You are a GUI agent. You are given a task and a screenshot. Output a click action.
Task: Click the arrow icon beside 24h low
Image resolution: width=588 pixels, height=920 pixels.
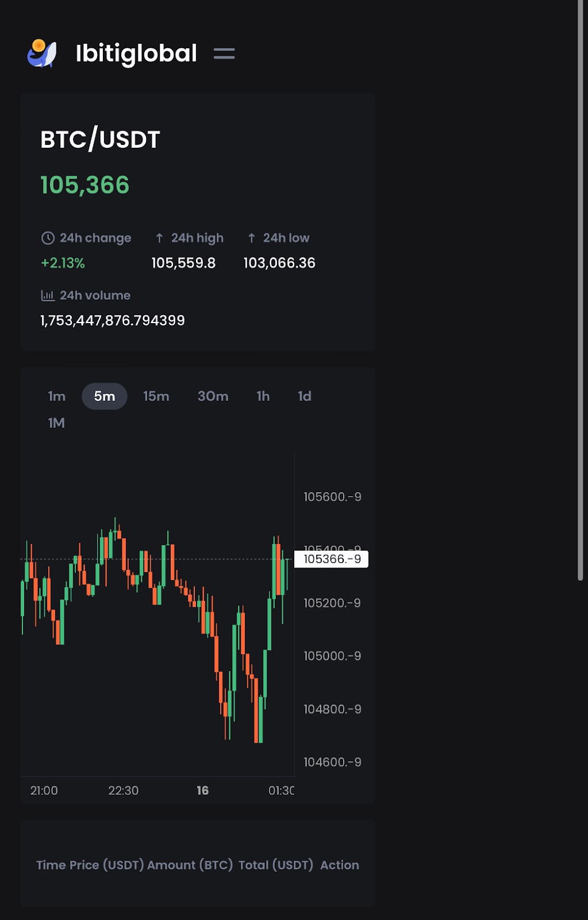(251, 238)
